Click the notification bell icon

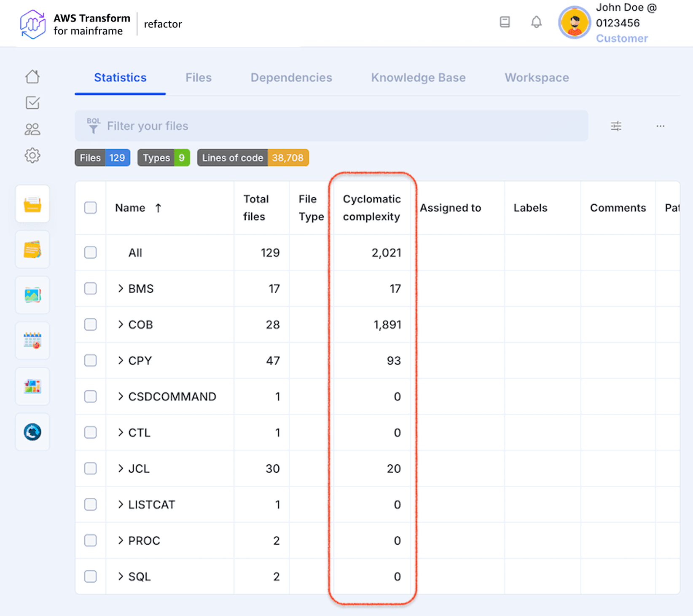536,22
